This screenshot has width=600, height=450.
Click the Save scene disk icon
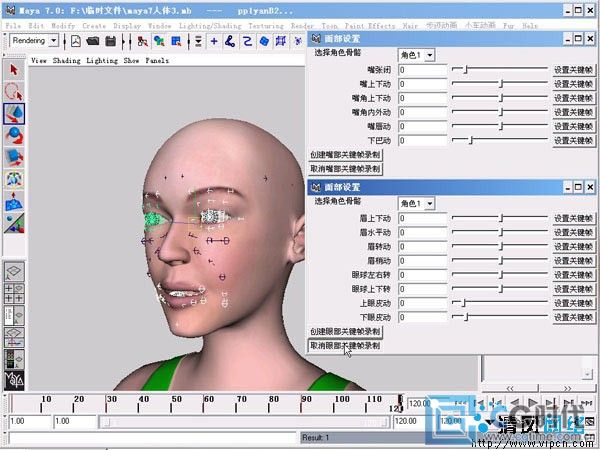[111, 41]
